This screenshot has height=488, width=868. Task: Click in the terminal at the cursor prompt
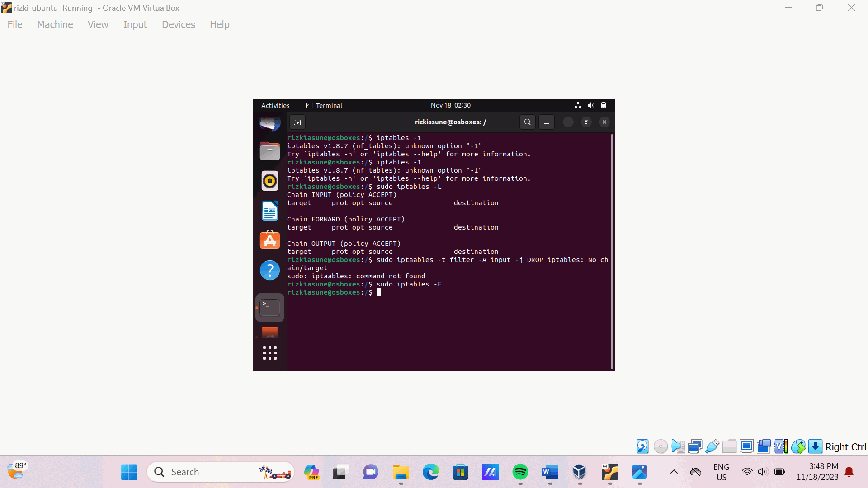[x=379, y=292]
